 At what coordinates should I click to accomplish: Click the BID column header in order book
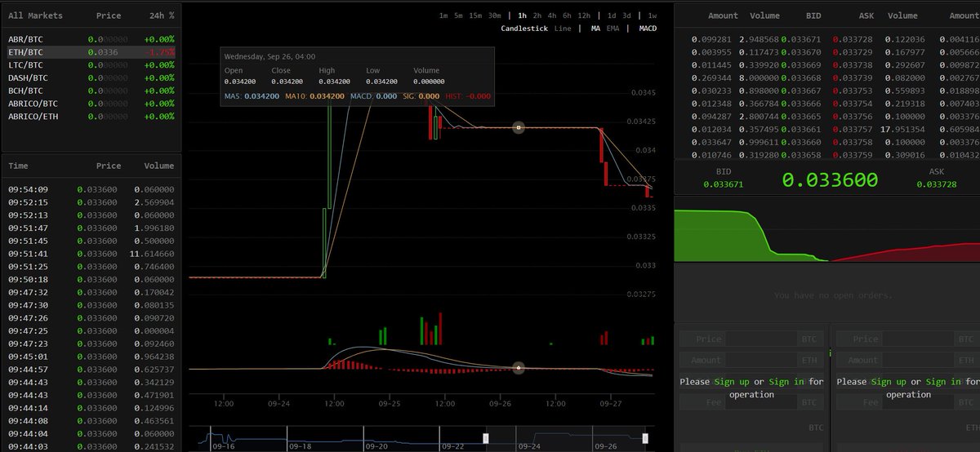pos(813,16)
